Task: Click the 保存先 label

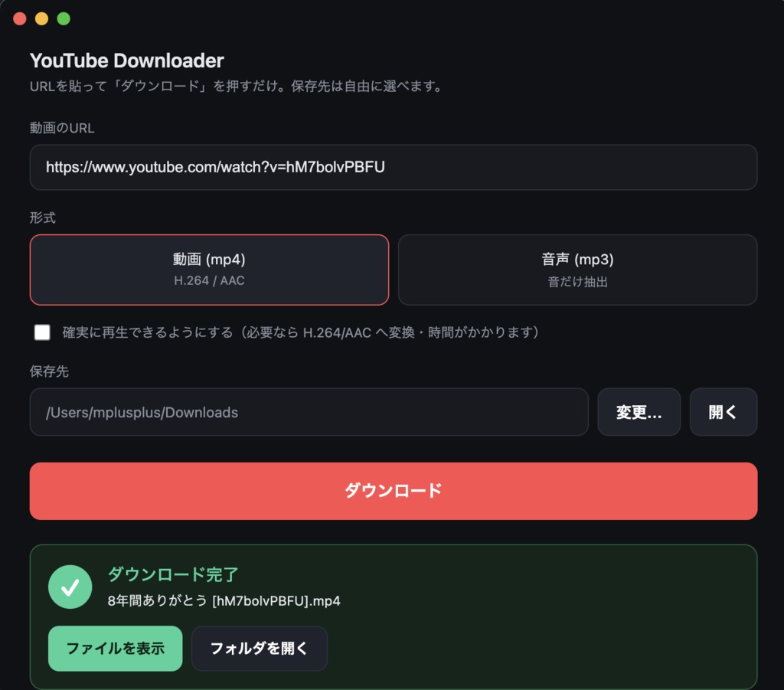Action: [x=49, y=371]
